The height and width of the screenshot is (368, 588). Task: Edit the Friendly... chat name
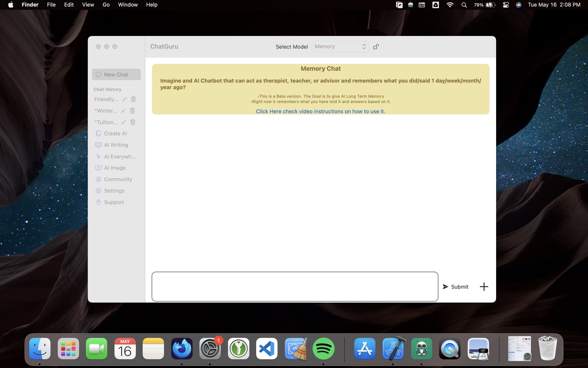click(x=124, y=99)
